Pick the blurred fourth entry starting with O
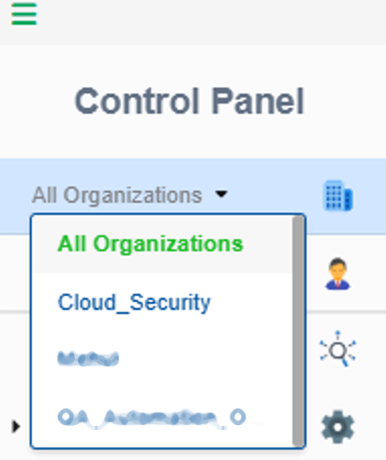 pos(152,418)
